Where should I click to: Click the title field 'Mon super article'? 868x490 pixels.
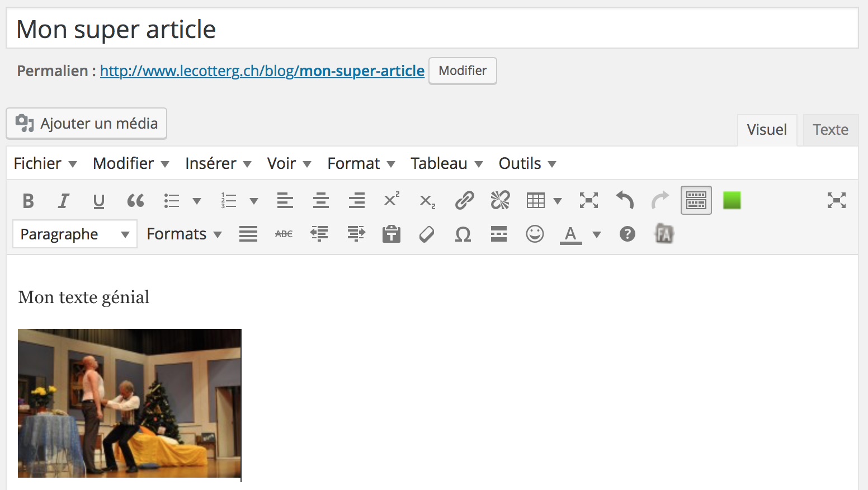(x=432, y=29)
